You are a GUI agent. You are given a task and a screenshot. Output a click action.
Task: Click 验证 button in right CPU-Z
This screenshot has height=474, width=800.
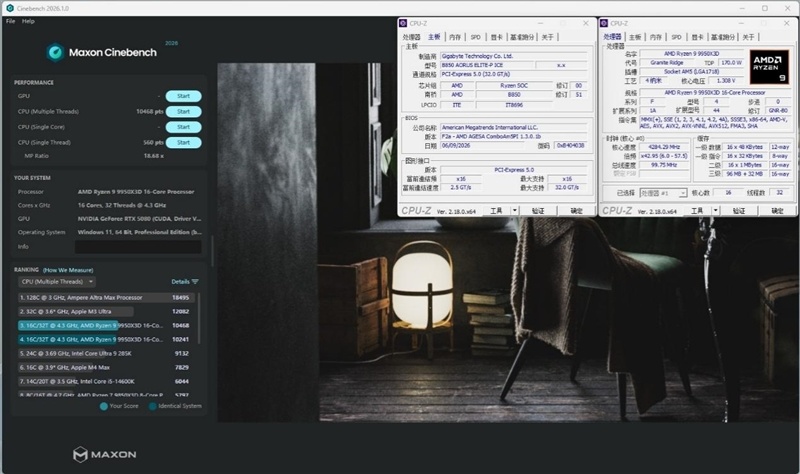point(739,211)
